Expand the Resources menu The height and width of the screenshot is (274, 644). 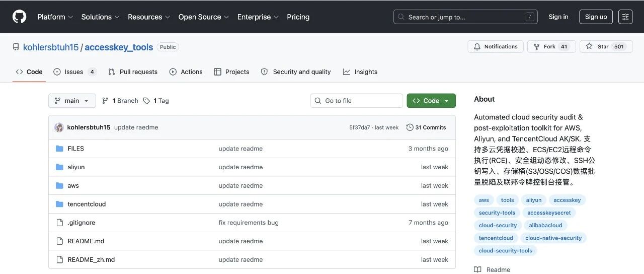tap(149, 17)
